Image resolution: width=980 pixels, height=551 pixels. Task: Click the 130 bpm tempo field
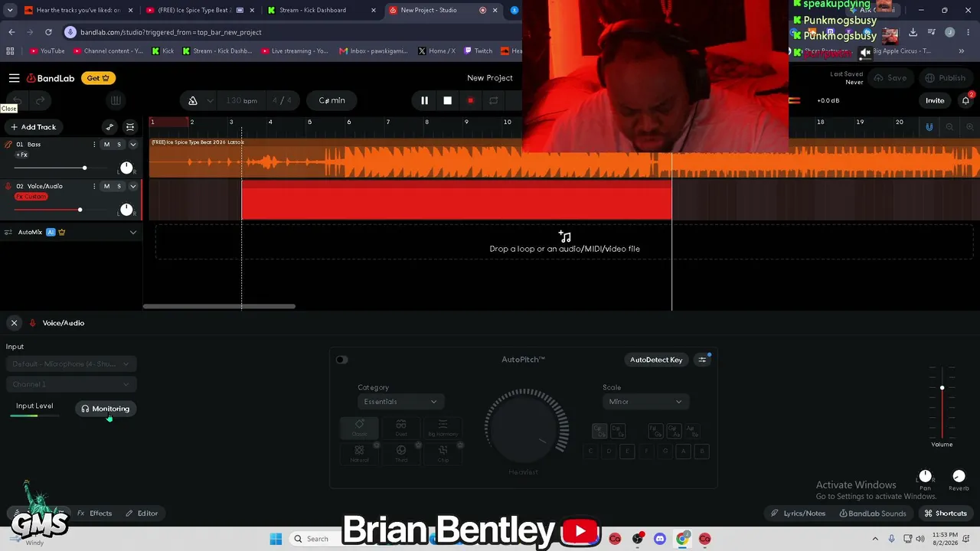241,100
